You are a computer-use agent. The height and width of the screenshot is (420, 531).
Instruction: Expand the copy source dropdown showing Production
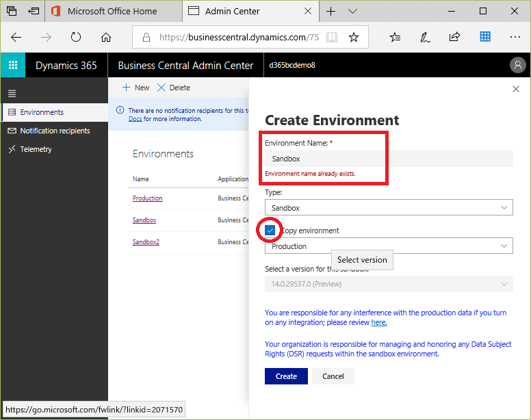(x=389, y=246)
